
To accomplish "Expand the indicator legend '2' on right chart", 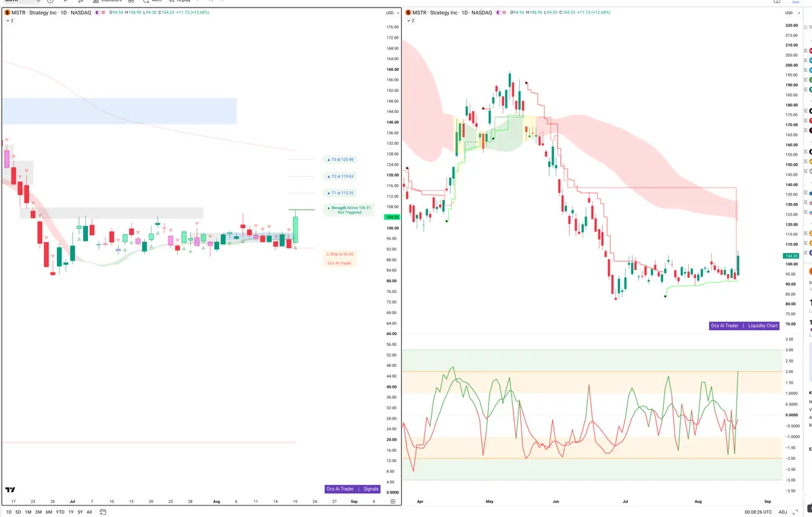I will coord(410,21).
